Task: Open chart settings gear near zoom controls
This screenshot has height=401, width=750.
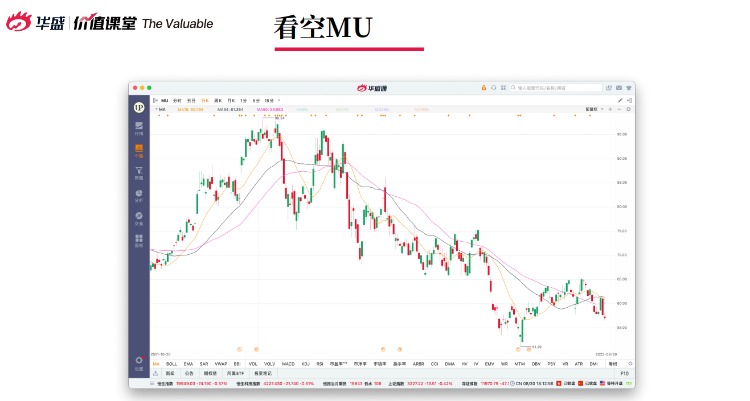Action: click(628, 109)
